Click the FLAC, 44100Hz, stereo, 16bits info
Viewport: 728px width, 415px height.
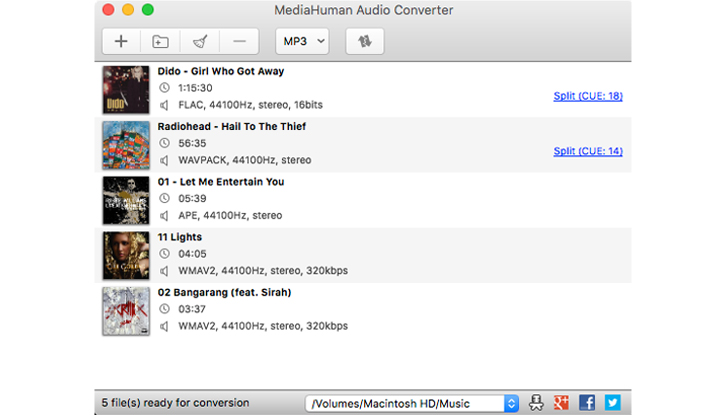(250, 105)
